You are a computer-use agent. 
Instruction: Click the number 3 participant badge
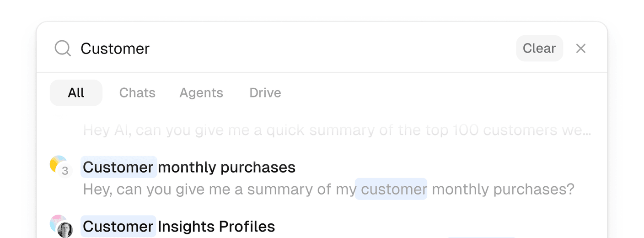pos(65,171)
